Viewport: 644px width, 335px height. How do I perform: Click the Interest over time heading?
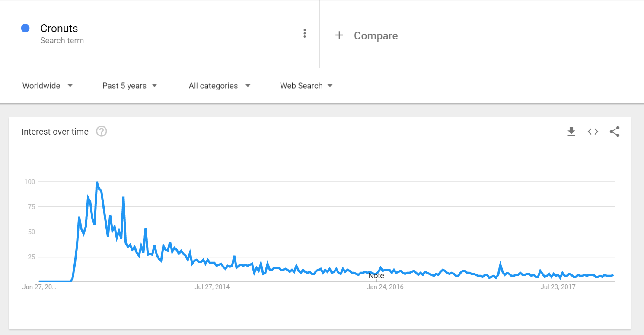55,132
